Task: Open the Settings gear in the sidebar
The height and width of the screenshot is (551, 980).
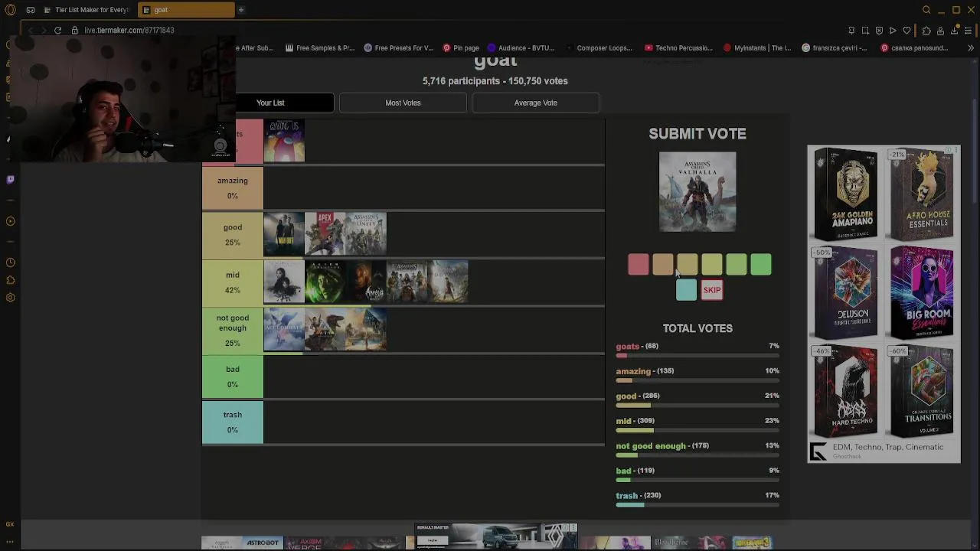Action: coord(10,298)
